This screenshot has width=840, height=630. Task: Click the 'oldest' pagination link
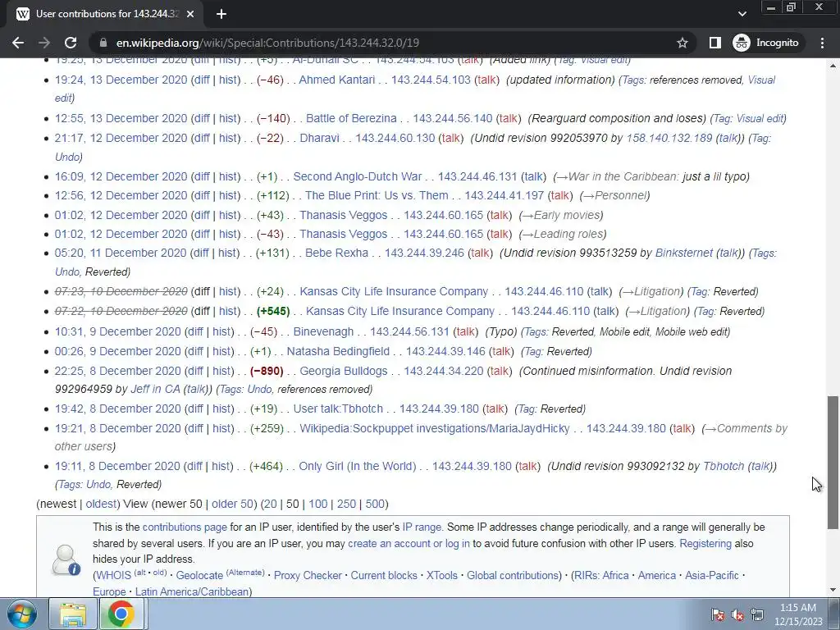[101, 504]
